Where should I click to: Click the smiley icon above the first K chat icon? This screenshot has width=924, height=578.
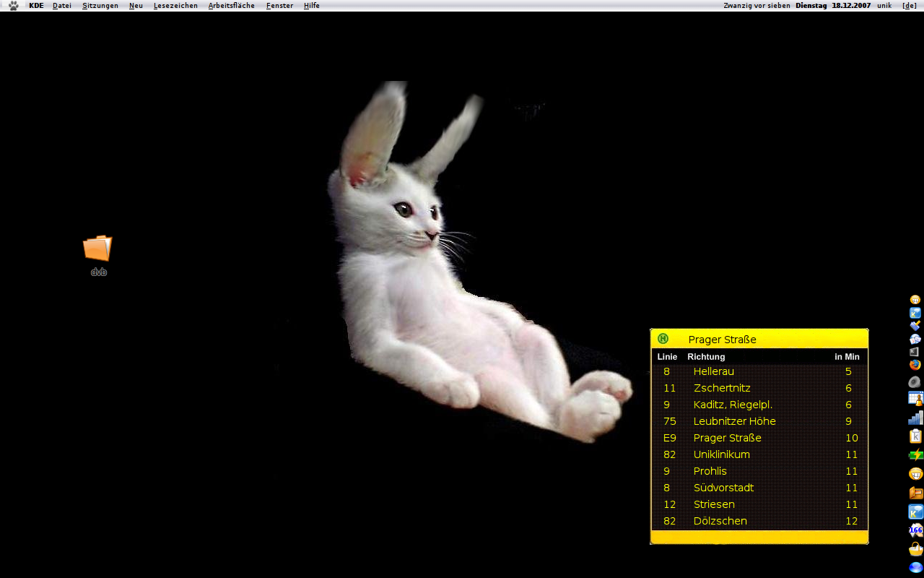pos(915,300)
